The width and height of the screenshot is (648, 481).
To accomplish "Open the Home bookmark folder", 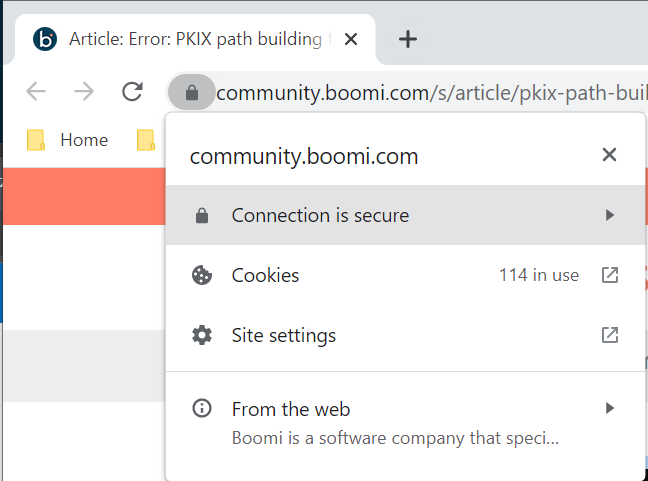I will (68, 140).
